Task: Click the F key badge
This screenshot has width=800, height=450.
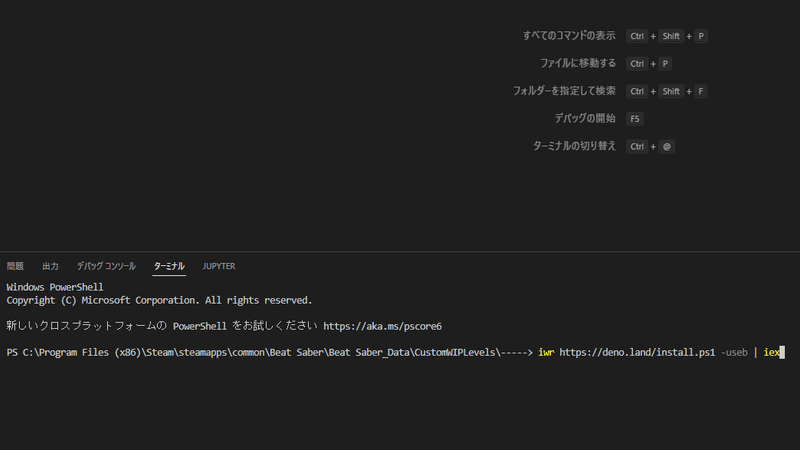Action: tap(701, 92)
